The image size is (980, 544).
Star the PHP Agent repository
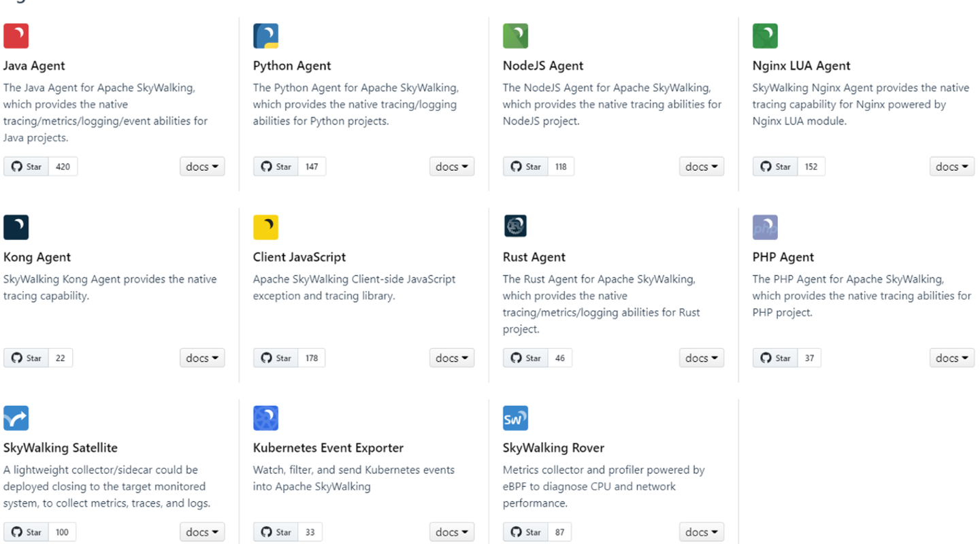(x=775, y=358)
